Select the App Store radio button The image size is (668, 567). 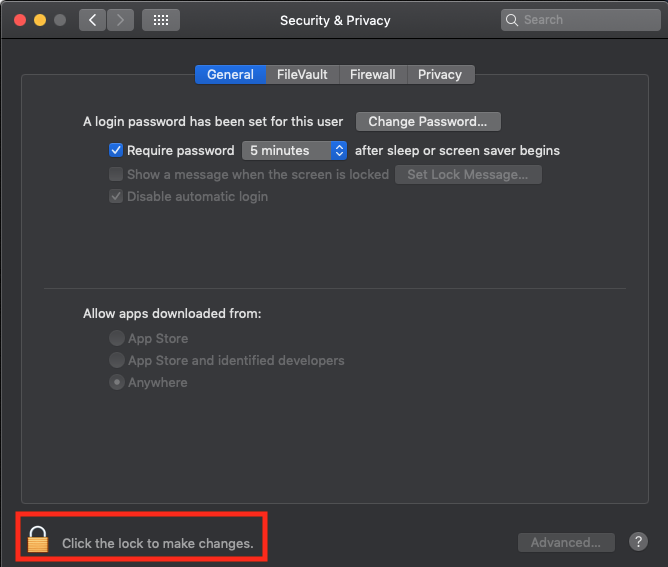point(117,338)
